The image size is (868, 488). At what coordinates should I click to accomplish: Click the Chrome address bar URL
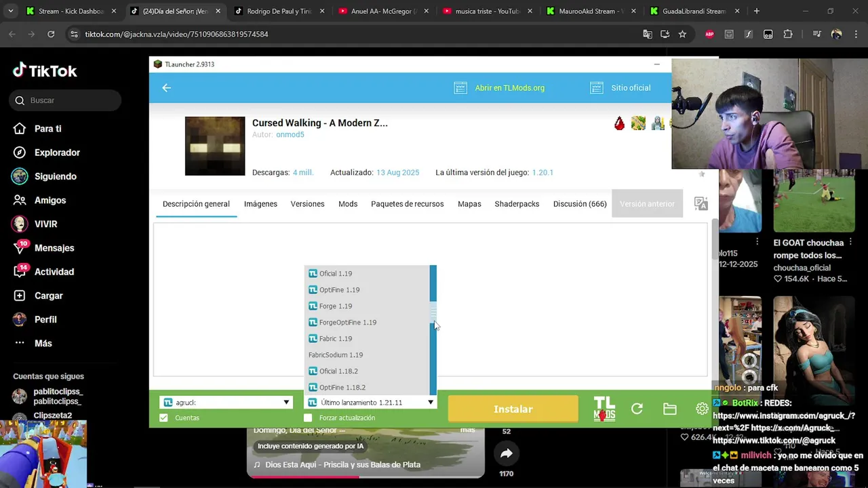point(176,34)
